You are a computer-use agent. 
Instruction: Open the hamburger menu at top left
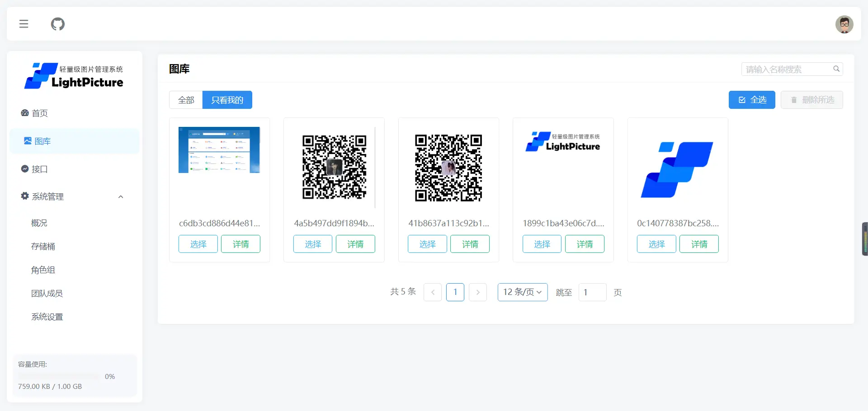(24, 24)
